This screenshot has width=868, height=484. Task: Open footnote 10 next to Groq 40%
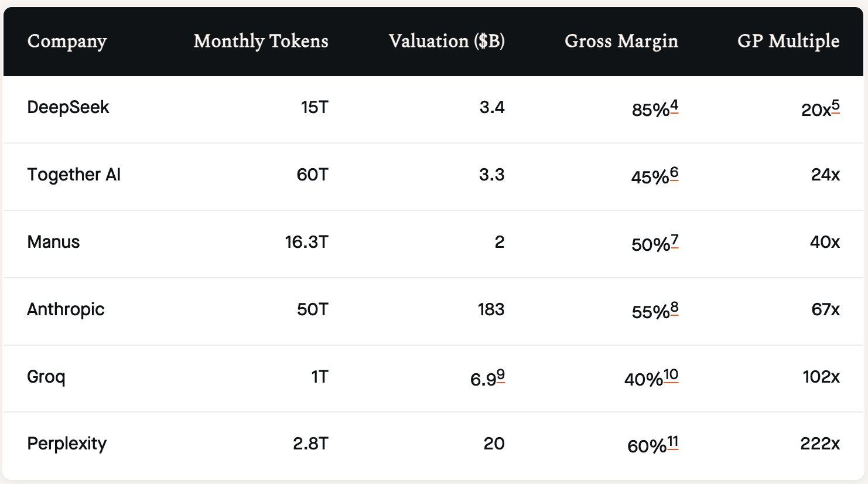[x=671, y=375]
